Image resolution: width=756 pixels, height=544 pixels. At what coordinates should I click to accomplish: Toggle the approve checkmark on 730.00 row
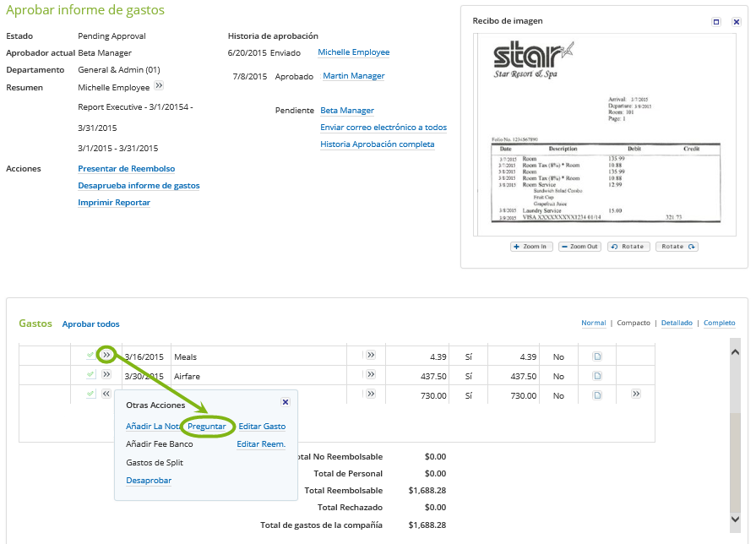point(90,394)
